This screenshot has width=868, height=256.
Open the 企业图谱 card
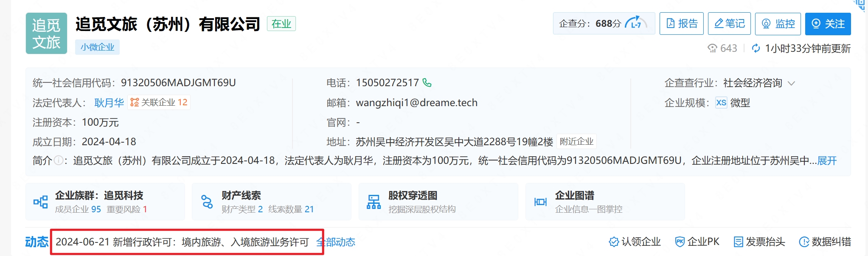tap(605, 202)
